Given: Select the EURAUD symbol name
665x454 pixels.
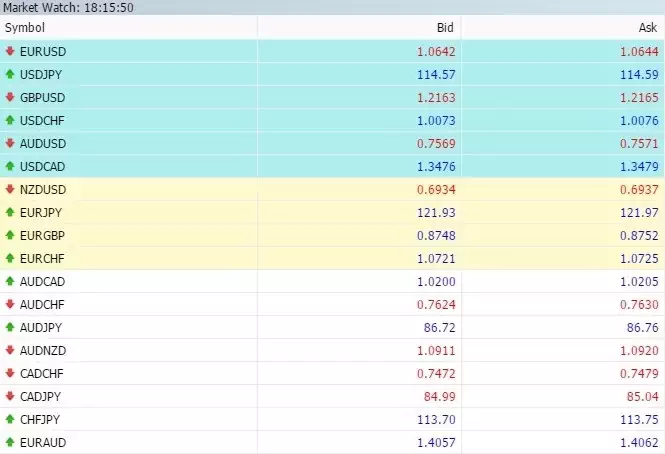Looking at the screenshot, I should (43, 443).
